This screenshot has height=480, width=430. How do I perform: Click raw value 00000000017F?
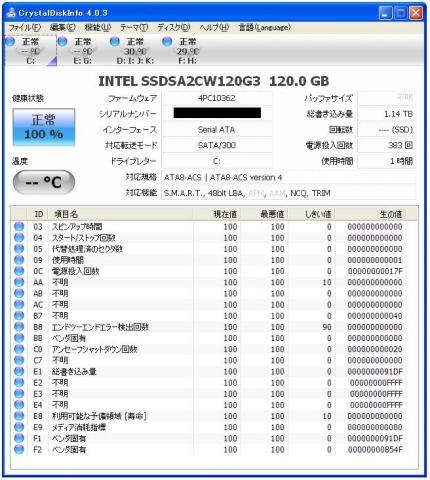point(375,271)
